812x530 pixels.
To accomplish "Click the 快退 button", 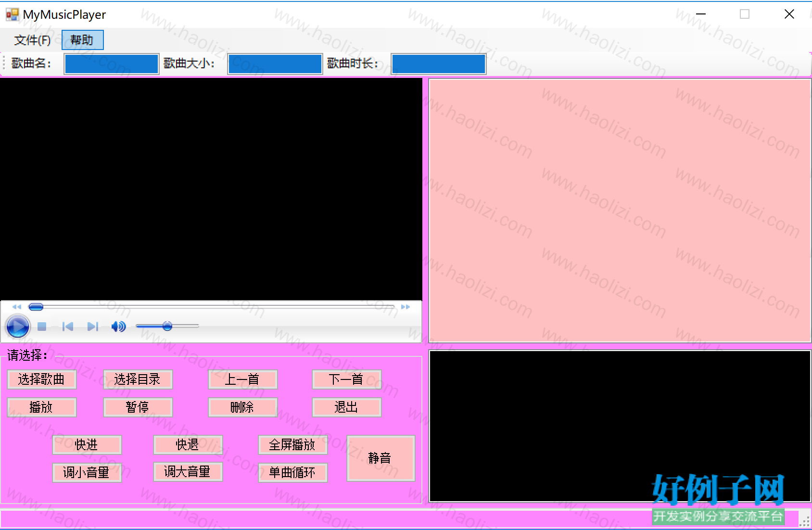I will pos(188,444).
